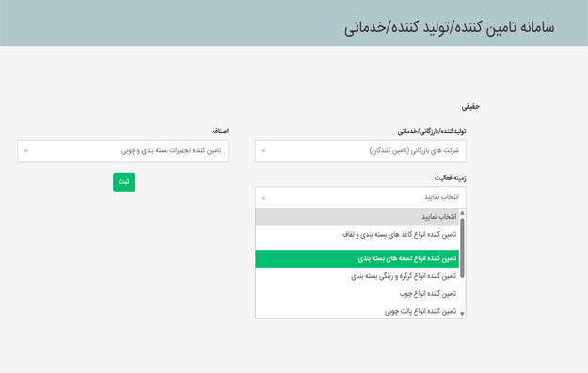Click the شرکت های بازرگانی select field

pyautogui.click(x=360, y=151)
